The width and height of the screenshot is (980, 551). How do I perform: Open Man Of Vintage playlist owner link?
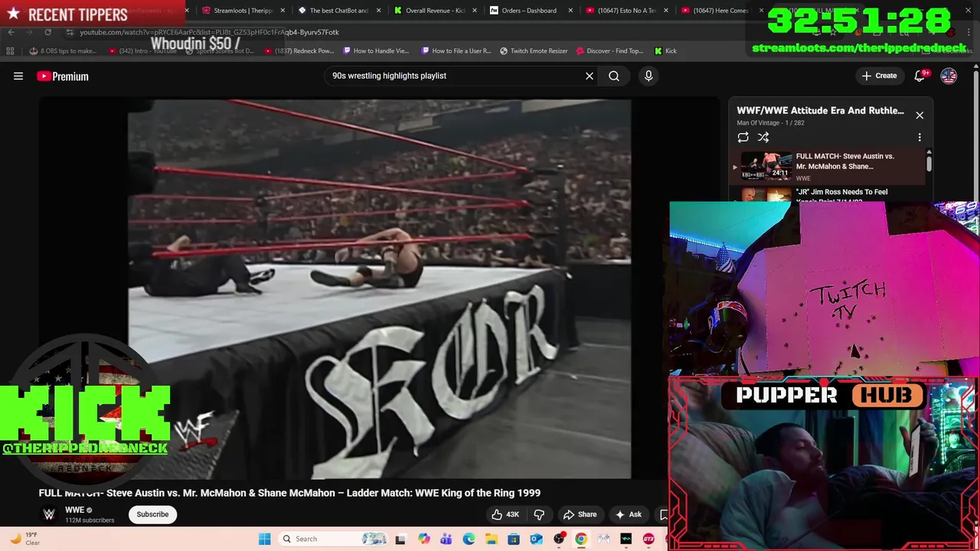click(758, 123)
